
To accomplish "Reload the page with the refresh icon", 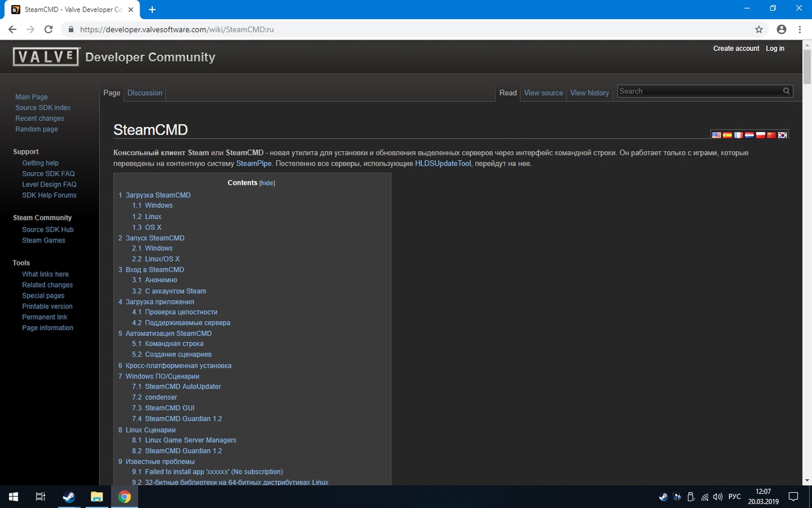I will click(48, 29).
